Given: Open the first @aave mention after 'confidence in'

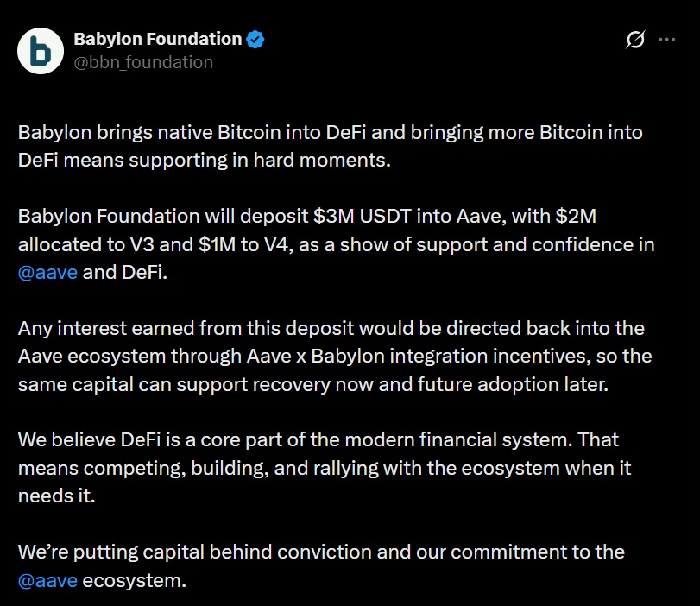Looking at the screenshot, I should pyautogui.click(x=47, y=272).
